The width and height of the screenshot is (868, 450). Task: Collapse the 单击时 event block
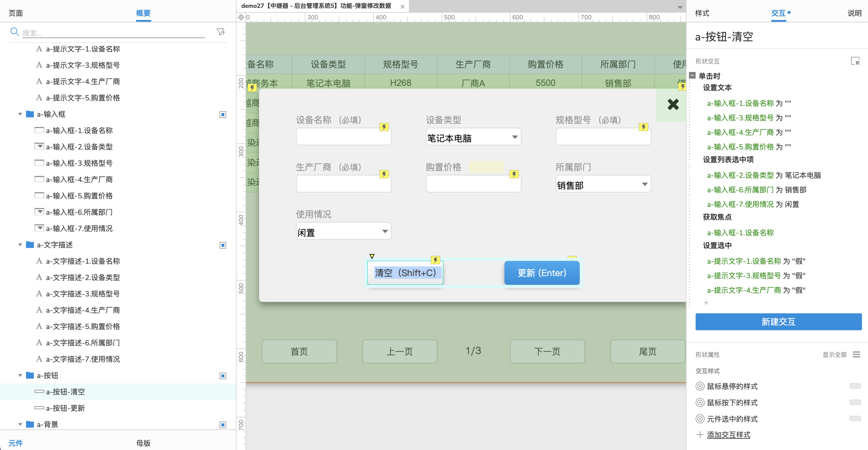coord(692,75)
